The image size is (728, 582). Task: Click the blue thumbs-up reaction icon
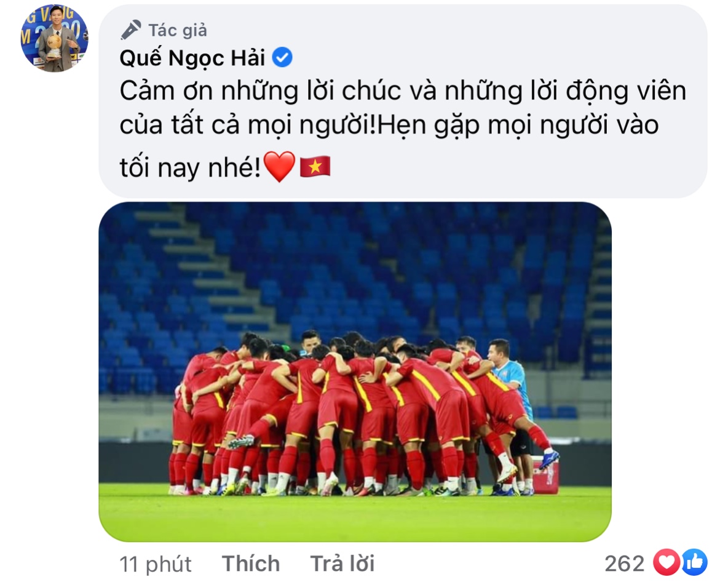(694, 562)
